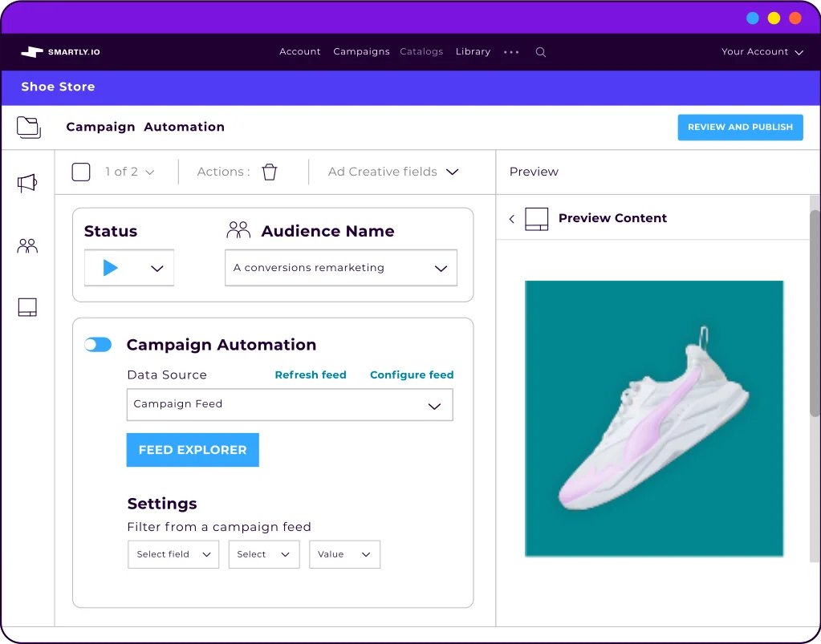Click the people icon next to Audience Name
Screen dimensions: 821x644
click(238, 229)
